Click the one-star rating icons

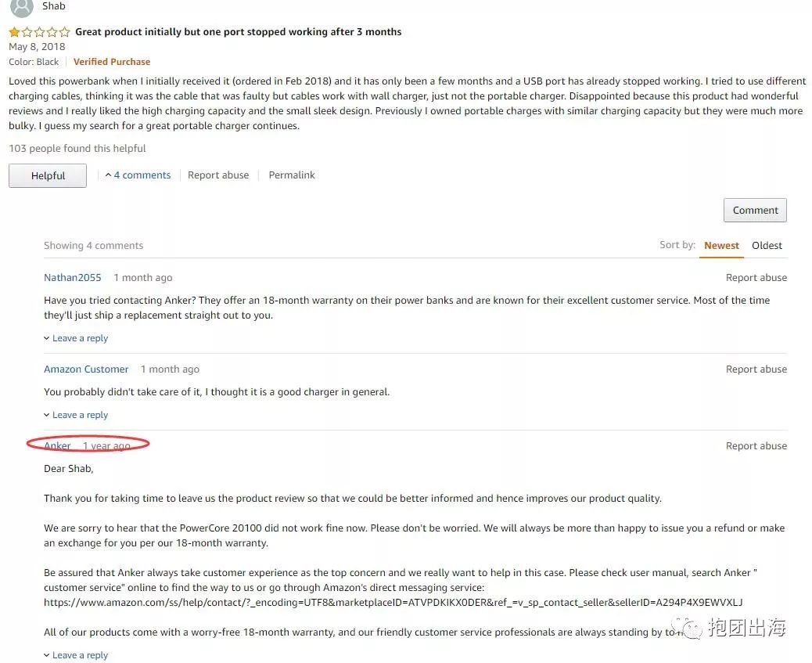(x=39, y=32)
